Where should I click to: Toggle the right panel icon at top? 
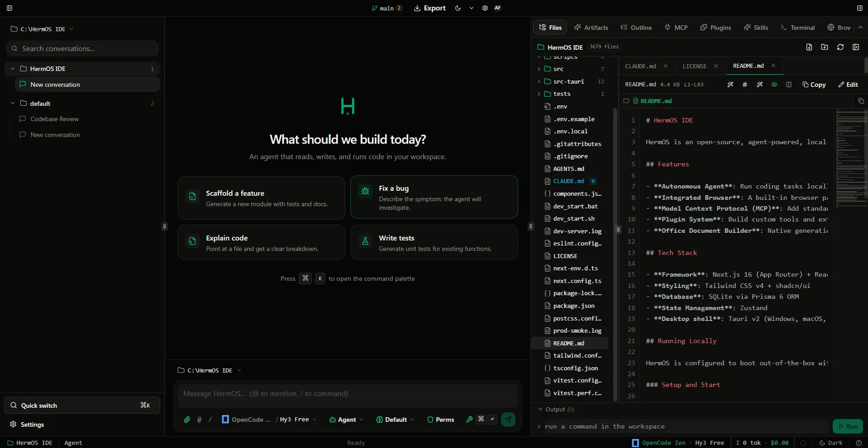click(x=859, y=8)
